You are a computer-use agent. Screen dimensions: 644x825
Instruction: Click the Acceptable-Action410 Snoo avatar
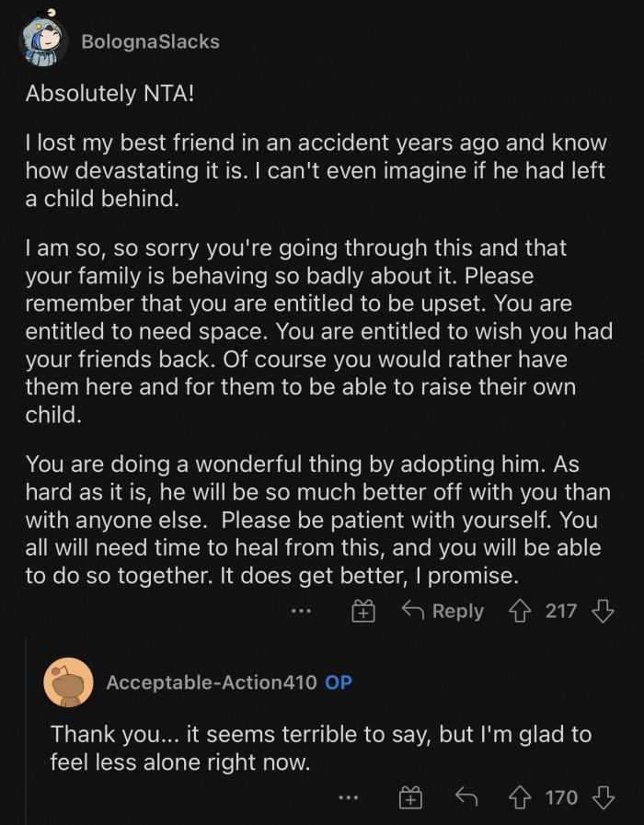point(68,682)
